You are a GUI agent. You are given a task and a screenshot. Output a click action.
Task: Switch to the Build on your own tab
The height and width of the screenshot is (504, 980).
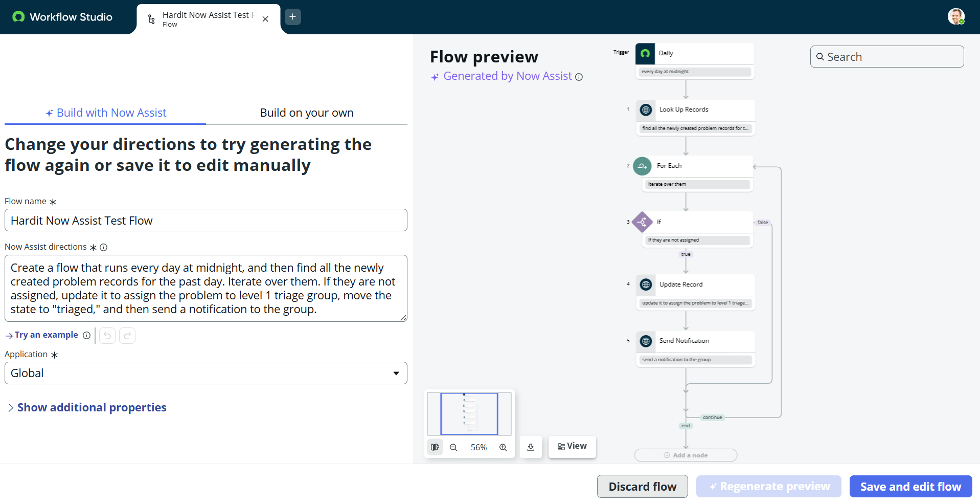coord(306,113)
